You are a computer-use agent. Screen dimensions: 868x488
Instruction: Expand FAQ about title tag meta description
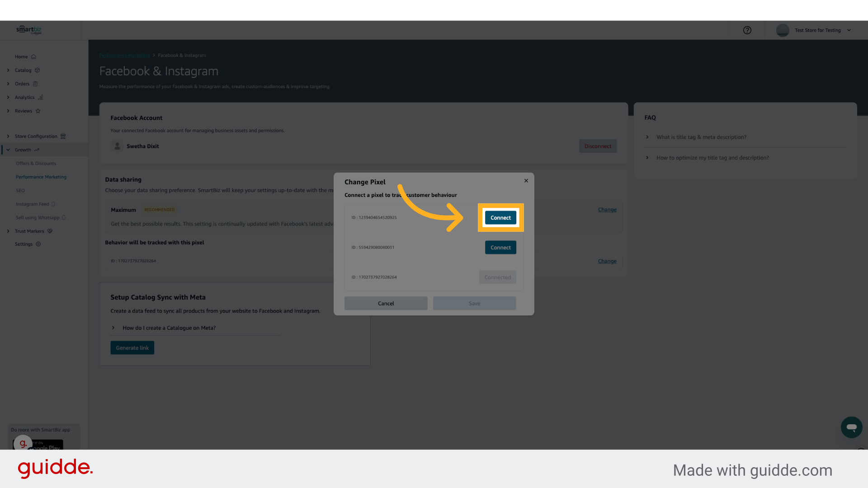(701, 137)
